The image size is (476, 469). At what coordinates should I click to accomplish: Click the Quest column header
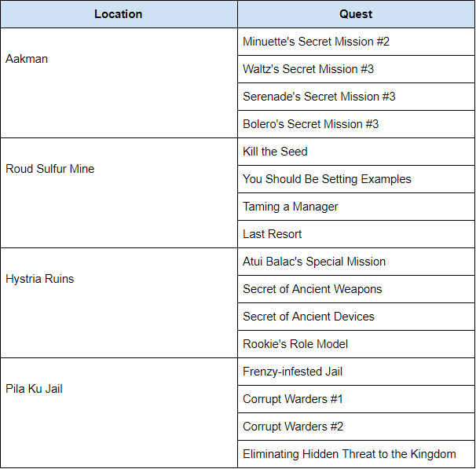click(356, 14)
